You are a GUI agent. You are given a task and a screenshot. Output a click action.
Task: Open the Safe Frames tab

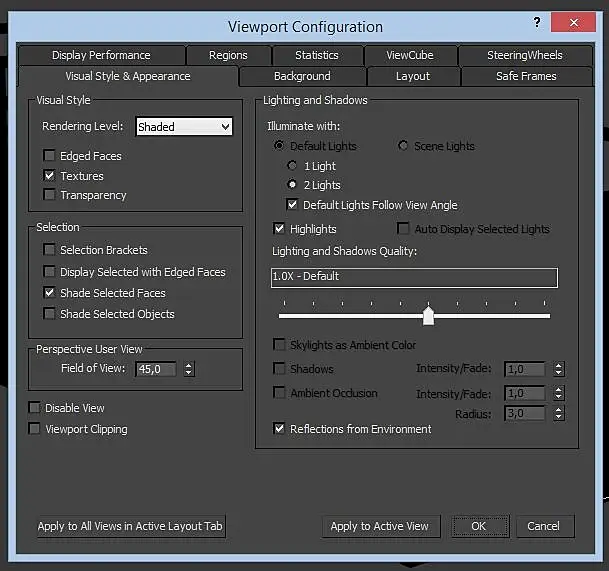pyautogui.click(x=526, y=76)
